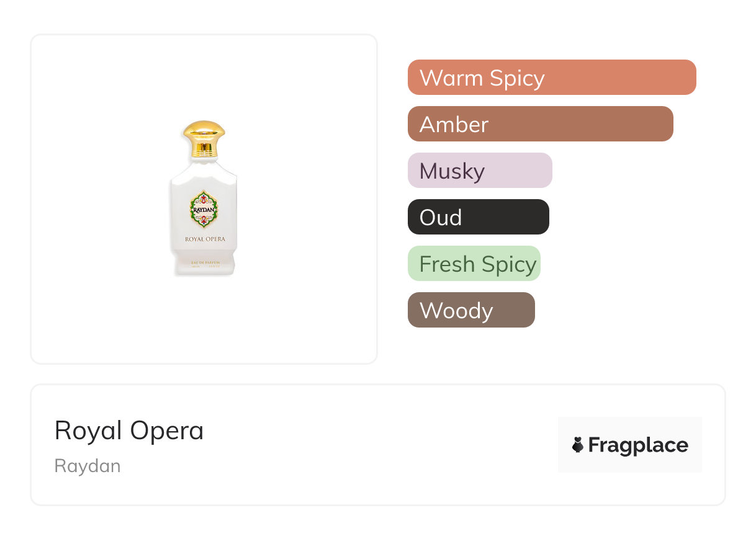Viewport: 756px width, 536px height.
Task: Pick the black Oud accord bar
Action: click(478, 217)
